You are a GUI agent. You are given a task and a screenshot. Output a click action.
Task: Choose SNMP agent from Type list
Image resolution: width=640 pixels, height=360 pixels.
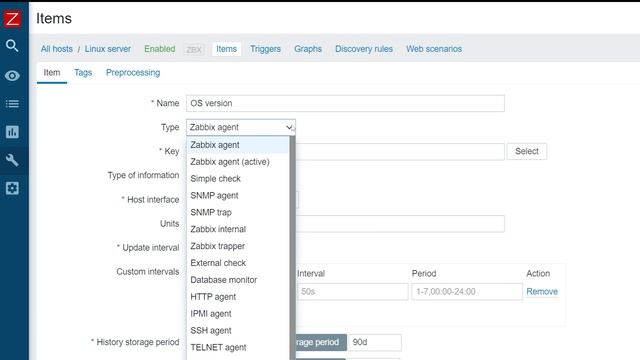[x=238, y=196]
